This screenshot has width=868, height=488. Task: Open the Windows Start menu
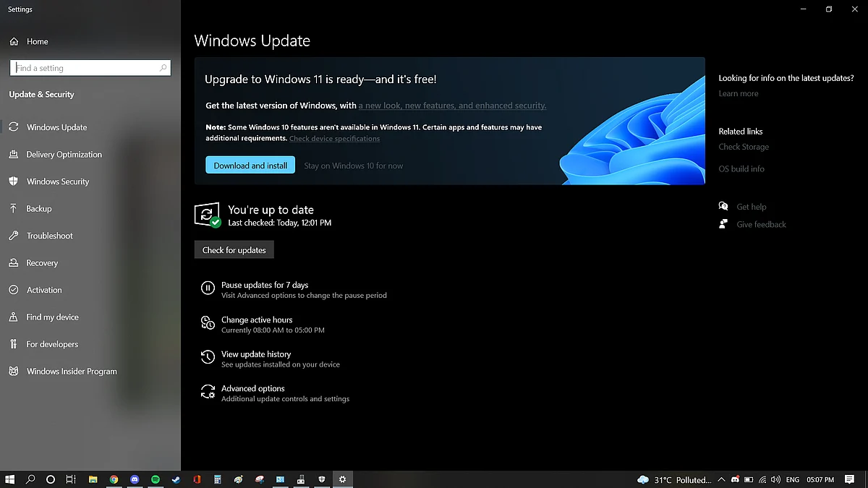coord(10,479)
